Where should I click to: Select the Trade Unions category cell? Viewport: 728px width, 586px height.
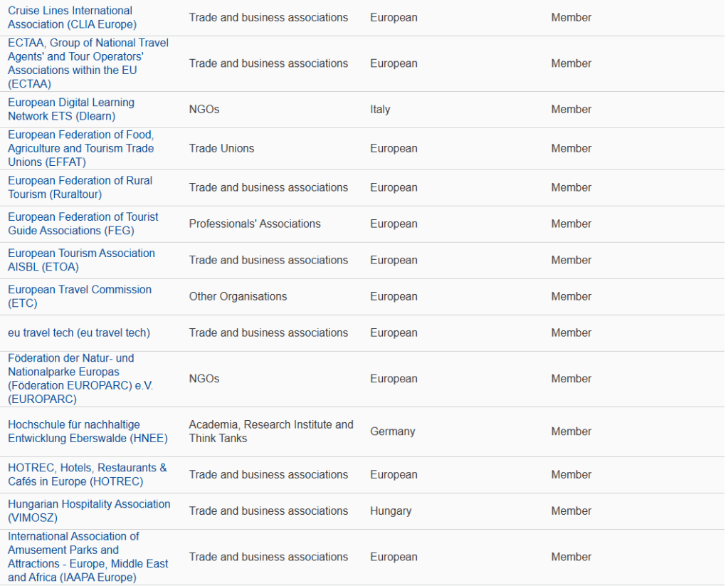(x=221, y=149)
